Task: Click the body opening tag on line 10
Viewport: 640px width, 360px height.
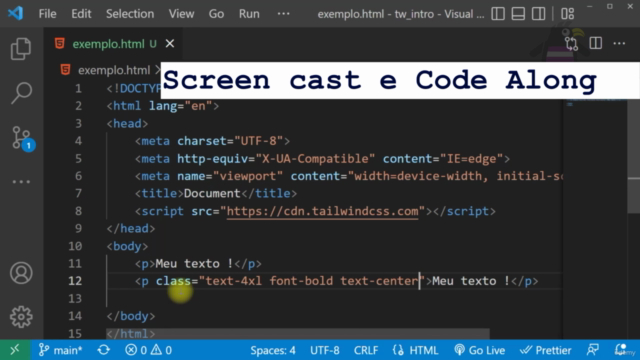Action: click(127, 246)
